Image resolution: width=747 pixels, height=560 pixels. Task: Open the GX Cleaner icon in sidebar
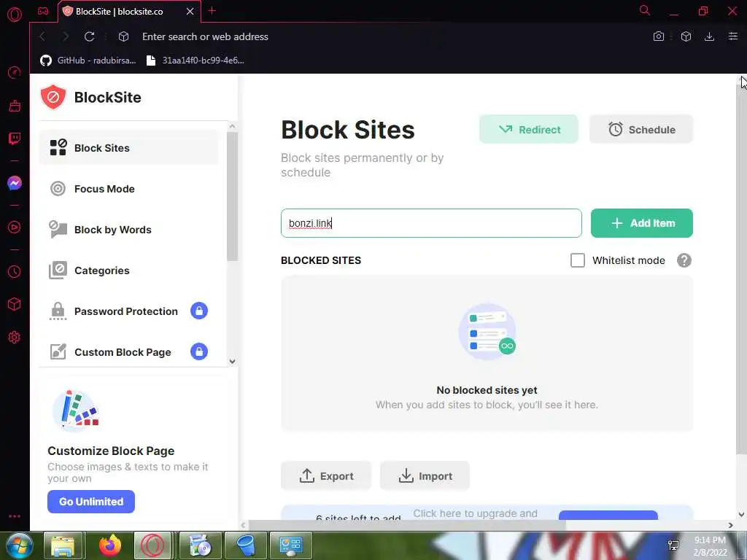pyautogui.click(x=15, y=106)
